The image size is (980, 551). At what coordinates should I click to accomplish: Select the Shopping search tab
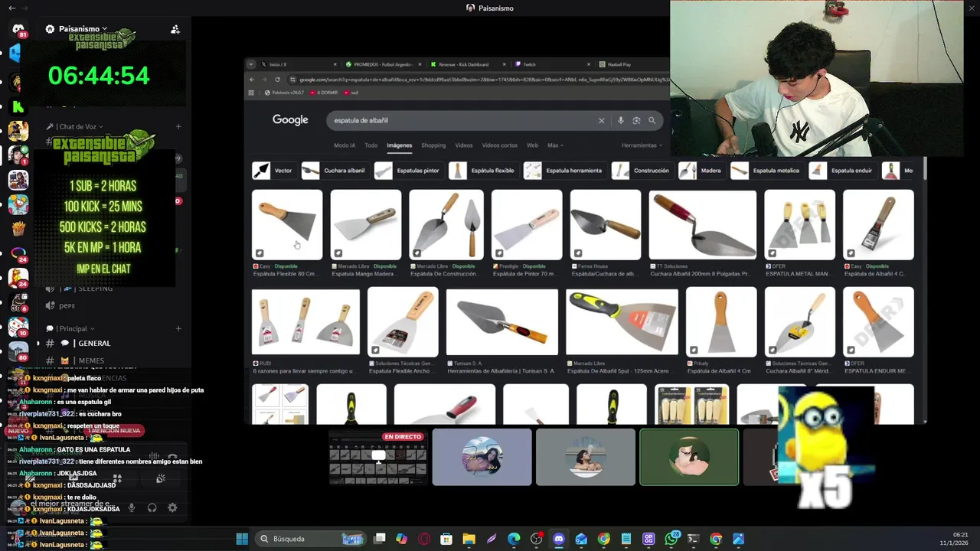(433, 145)
